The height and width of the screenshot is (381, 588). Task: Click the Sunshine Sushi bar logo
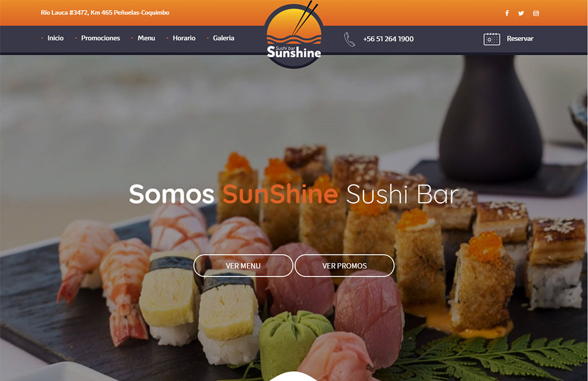click(x=293, y=36)
